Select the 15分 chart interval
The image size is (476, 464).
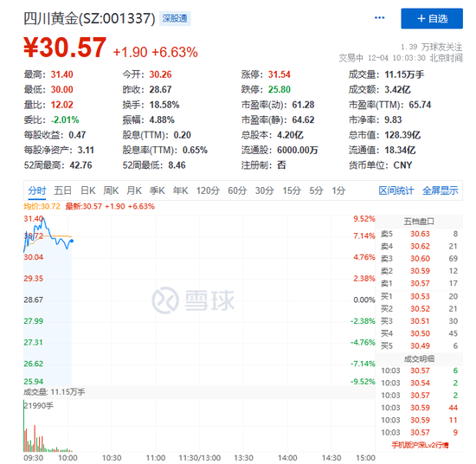click(x=292, y=190)
